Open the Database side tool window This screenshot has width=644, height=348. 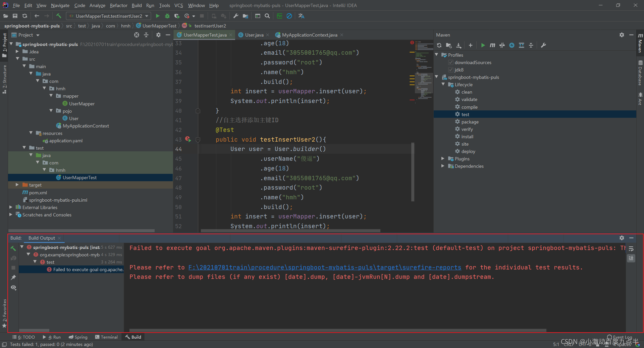pyautogui.click(x=640, y=73)
